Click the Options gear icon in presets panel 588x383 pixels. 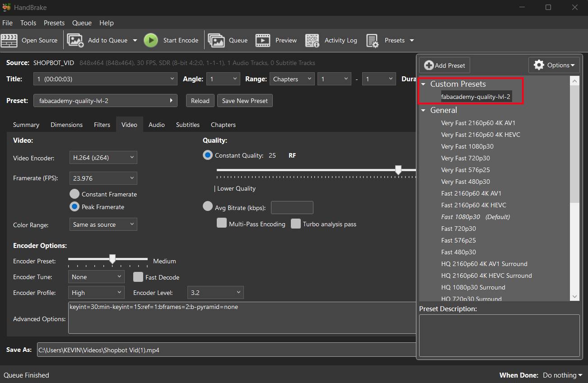pyautogui.click(x=539, y=65)
